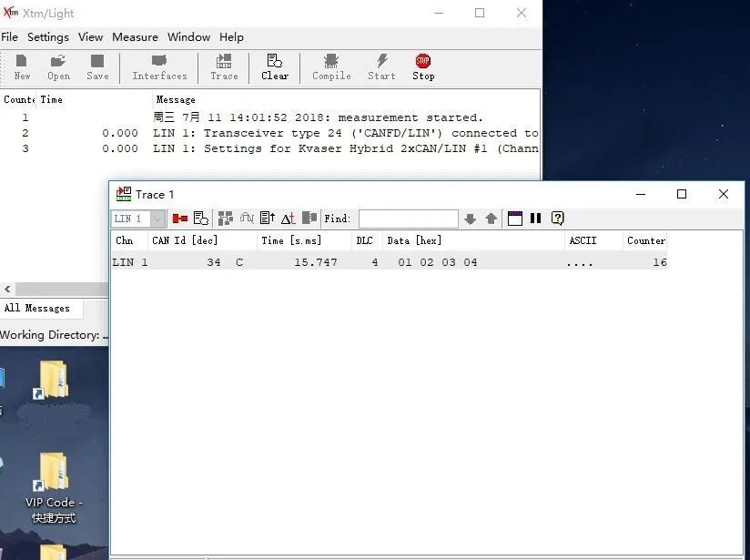Click the left arrow of horizontal scrollbar
The width and height of the screenshot is (750, 560).
[x=7, y=289]
